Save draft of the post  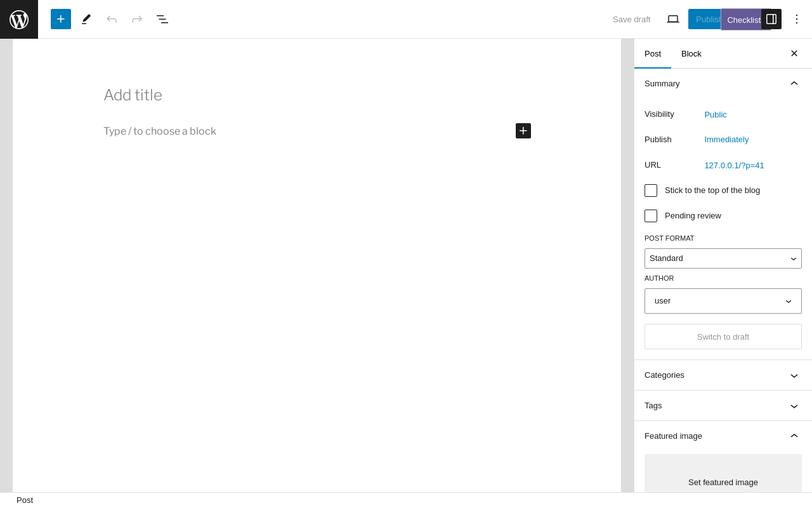(631, 19)
